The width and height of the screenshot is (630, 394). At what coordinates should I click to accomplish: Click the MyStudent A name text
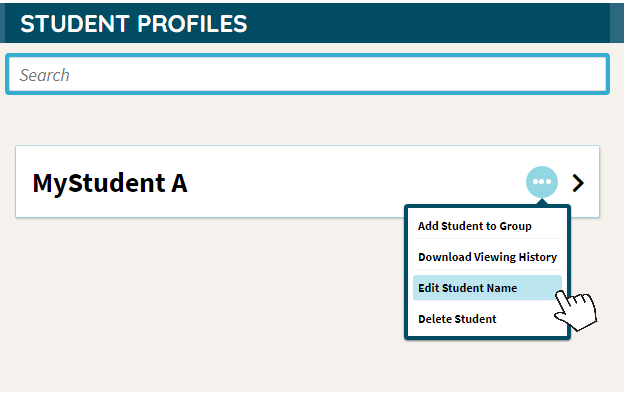click(110, 183)
